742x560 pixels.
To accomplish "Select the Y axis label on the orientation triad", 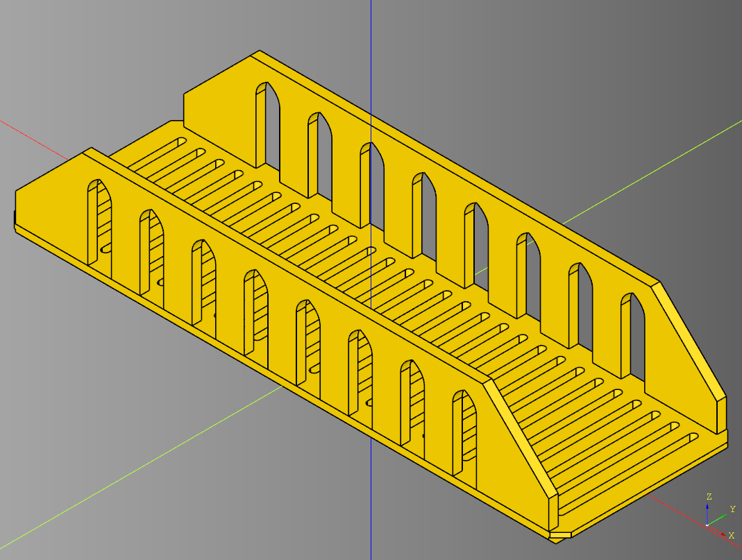I will tap(733, 509).
